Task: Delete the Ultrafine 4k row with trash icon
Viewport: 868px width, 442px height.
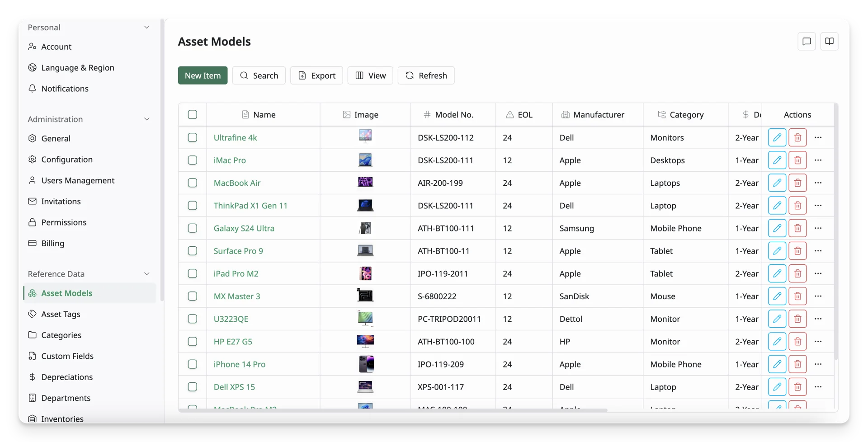Action: coord(797,137)
